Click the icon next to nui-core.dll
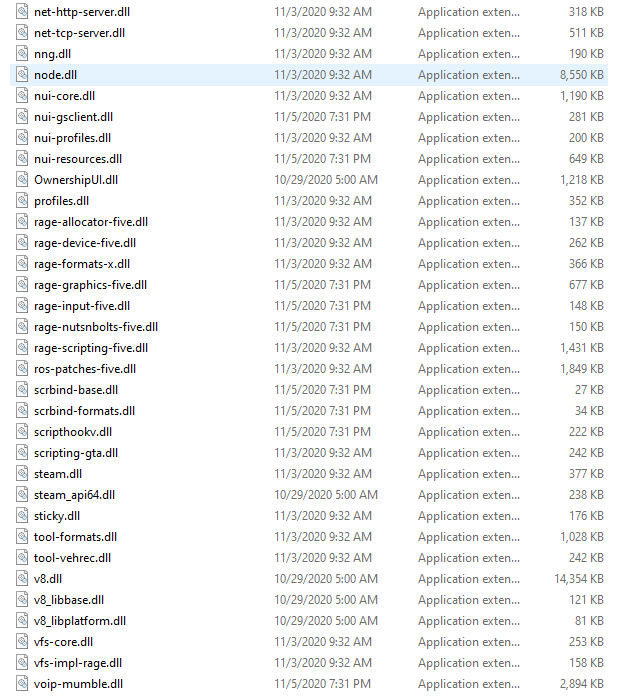The width and height of the screenshot is (619, 700). pos(22,96)
